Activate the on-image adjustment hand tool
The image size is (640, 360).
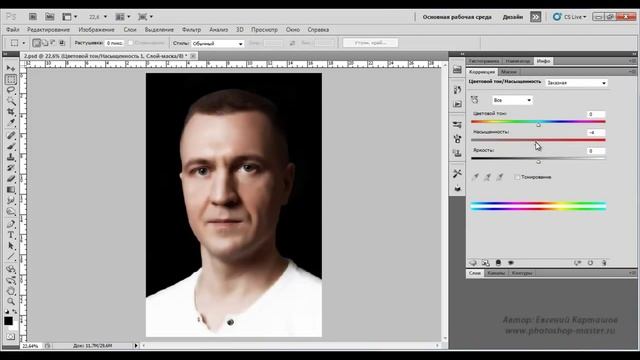pyautogui.click(x=474, y=100)
